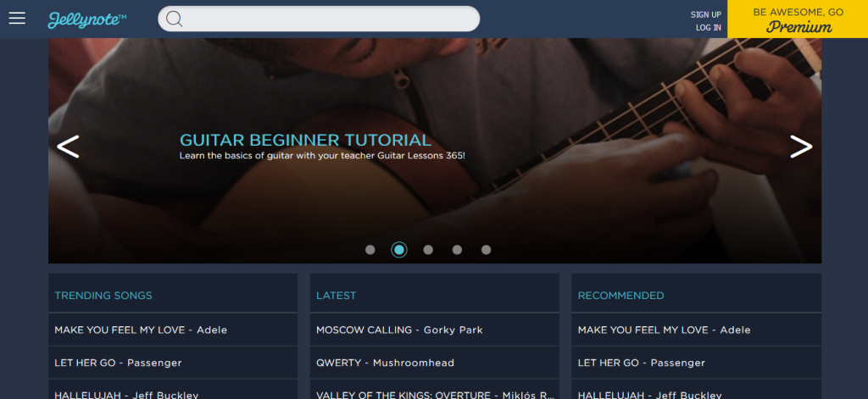Select the third carousel dot
The height and width of the screenshot is (399, 868).
click(428, 250)
